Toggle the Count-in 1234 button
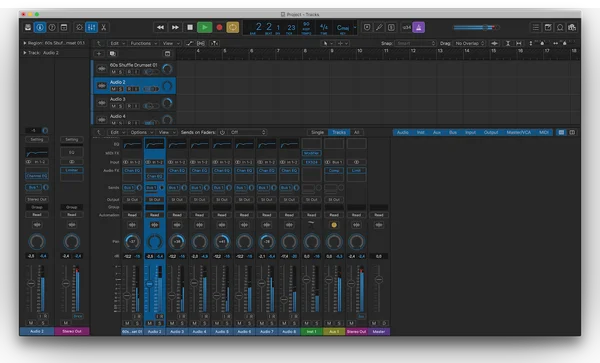This screenshot has width=600, height=363. 406,28
